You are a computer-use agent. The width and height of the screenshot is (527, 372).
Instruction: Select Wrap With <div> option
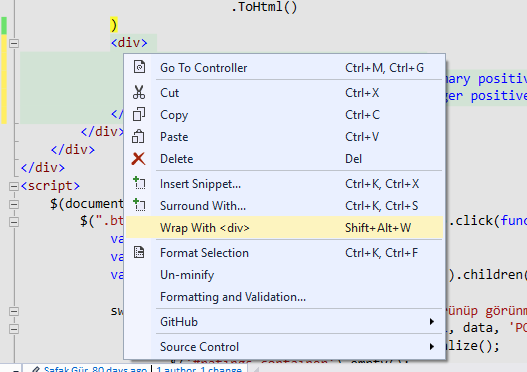click(x=284, y=228)
